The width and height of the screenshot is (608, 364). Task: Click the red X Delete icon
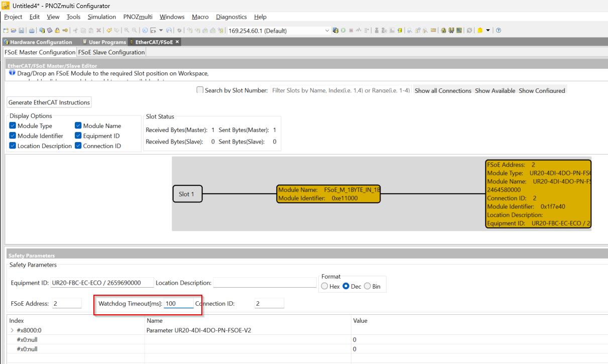99,31
